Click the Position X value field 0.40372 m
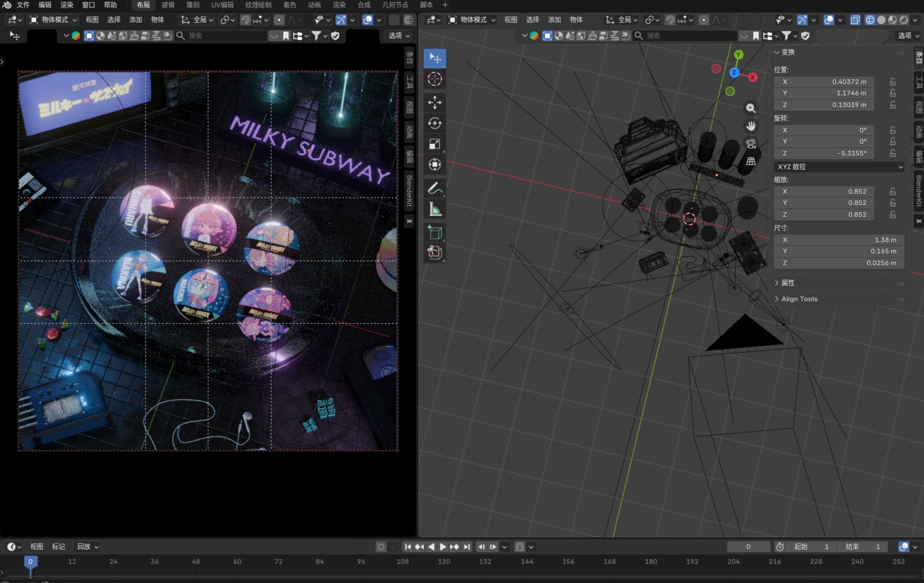 coord(824,82)
